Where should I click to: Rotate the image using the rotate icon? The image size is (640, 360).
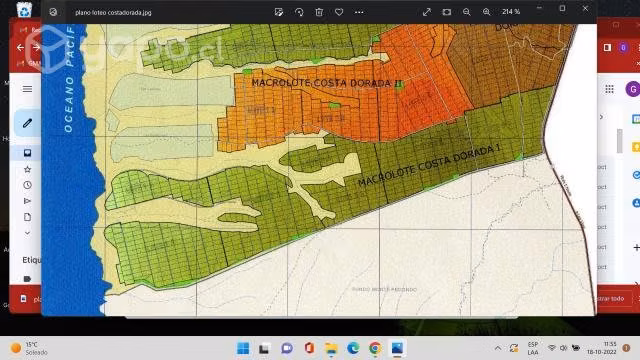tap(299, 12)
